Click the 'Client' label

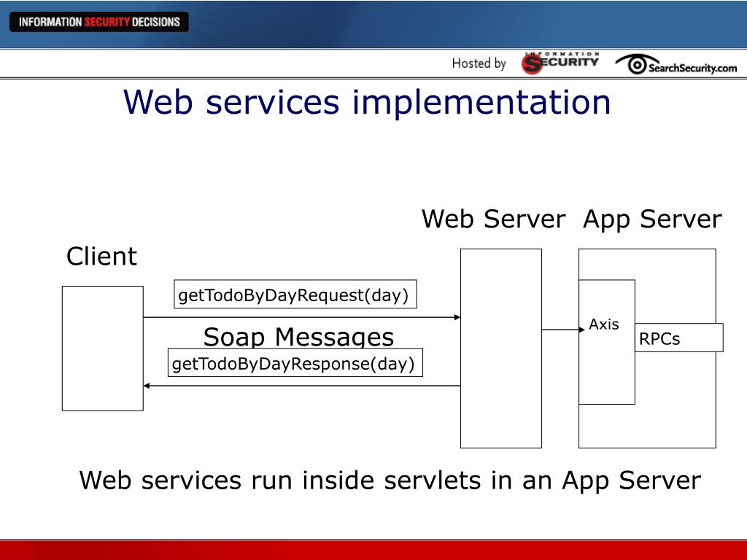[x=101, y=256]
